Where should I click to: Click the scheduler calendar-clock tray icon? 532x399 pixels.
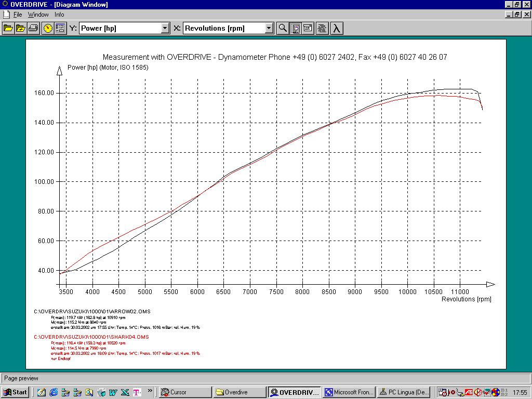pos(443,392)
